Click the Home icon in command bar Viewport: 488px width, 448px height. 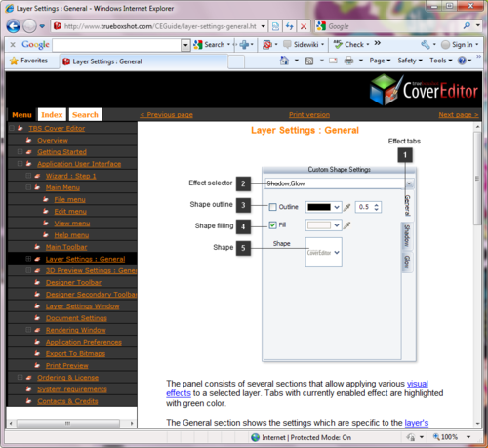click(x=284, y=61)
